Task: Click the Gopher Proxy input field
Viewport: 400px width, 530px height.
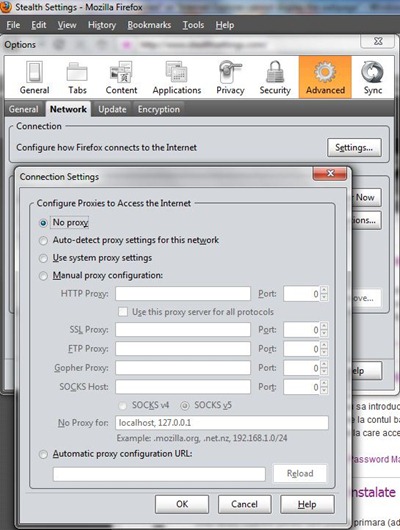Action: tap(183, 368)
